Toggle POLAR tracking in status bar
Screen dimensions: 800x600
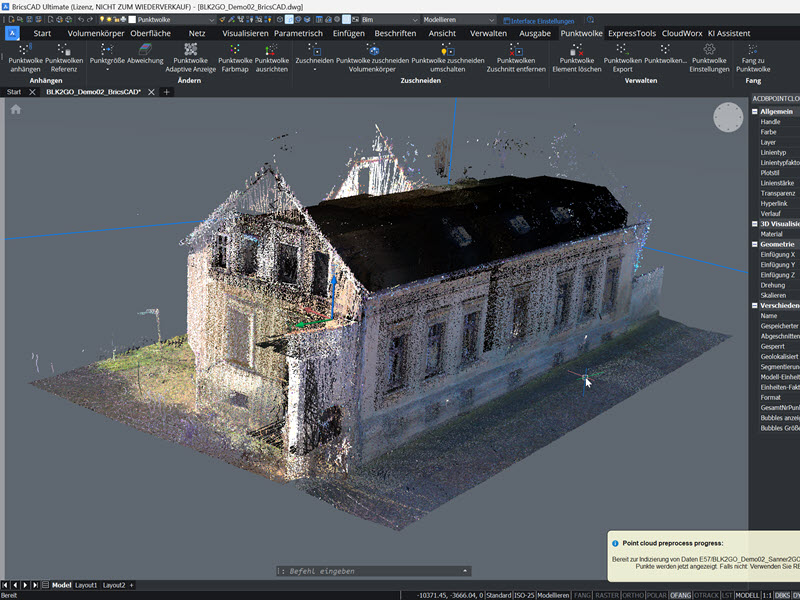click(x=656, y=595)
